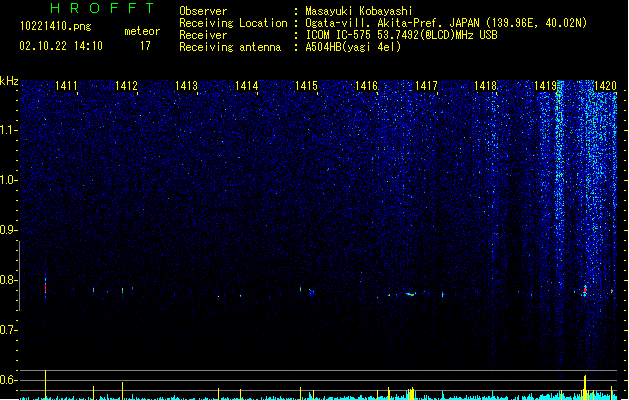Image resolution: width=629 pixels, height=400 pixels.
Task: Click the 1416 time axis label
Action: [366, 86]
